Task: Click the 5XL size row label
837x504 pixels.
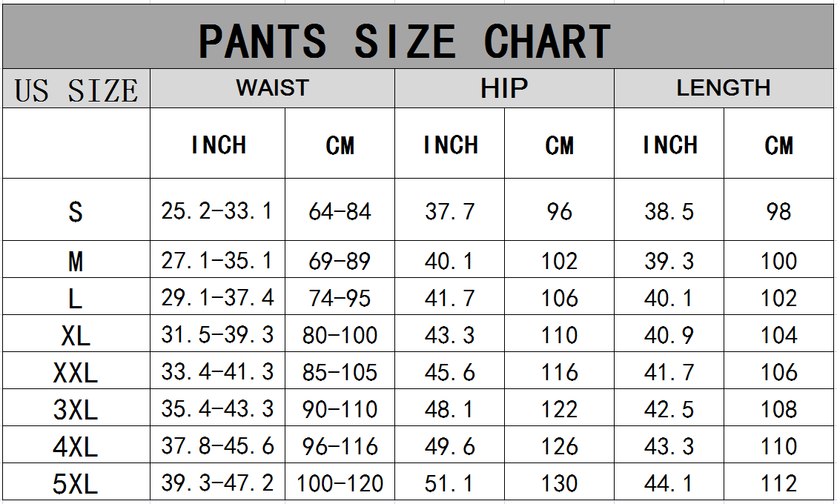Action: 76,485
